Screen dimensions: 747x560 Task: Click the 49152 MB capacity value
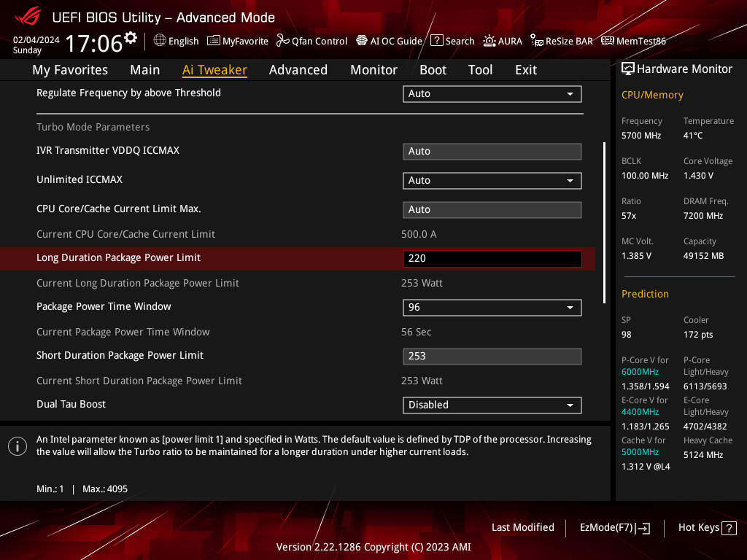pyautogui.click(x=704, y=256)
